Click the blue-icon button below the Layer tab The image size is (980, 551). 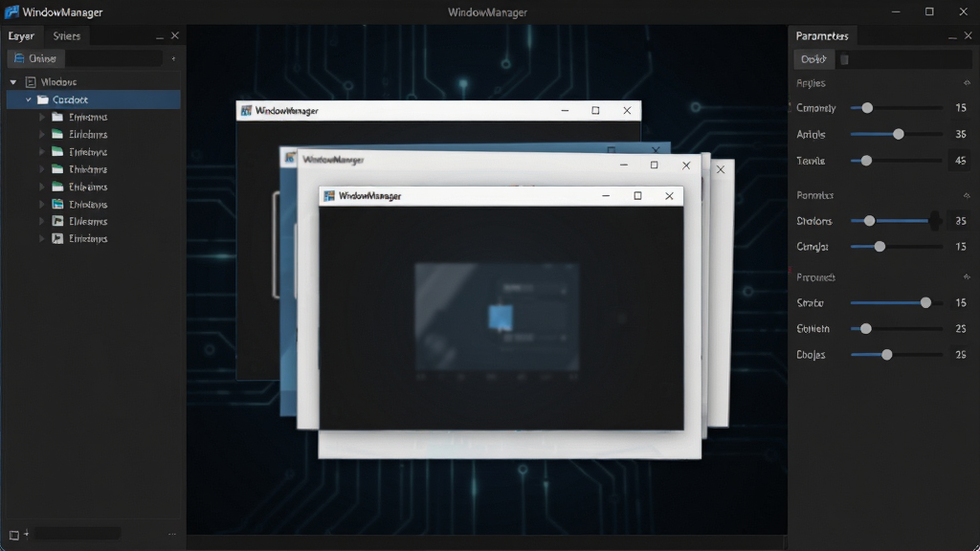35,58
